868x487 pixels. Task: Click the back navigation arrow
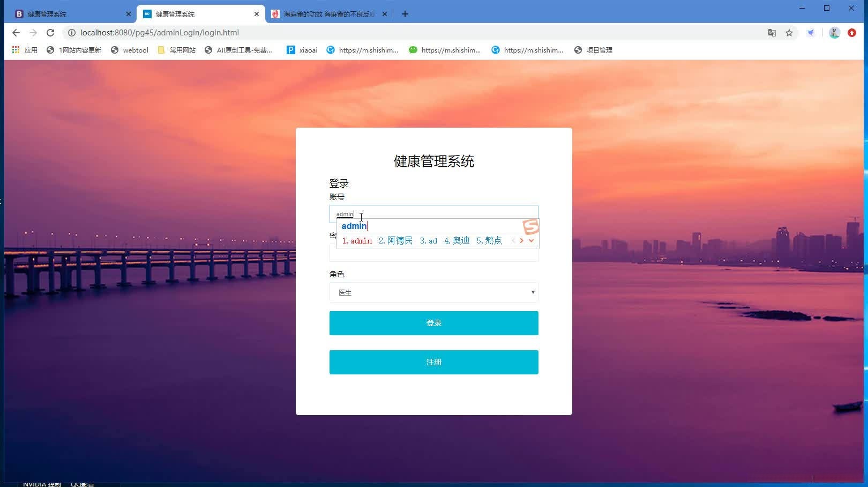point(16,33)
